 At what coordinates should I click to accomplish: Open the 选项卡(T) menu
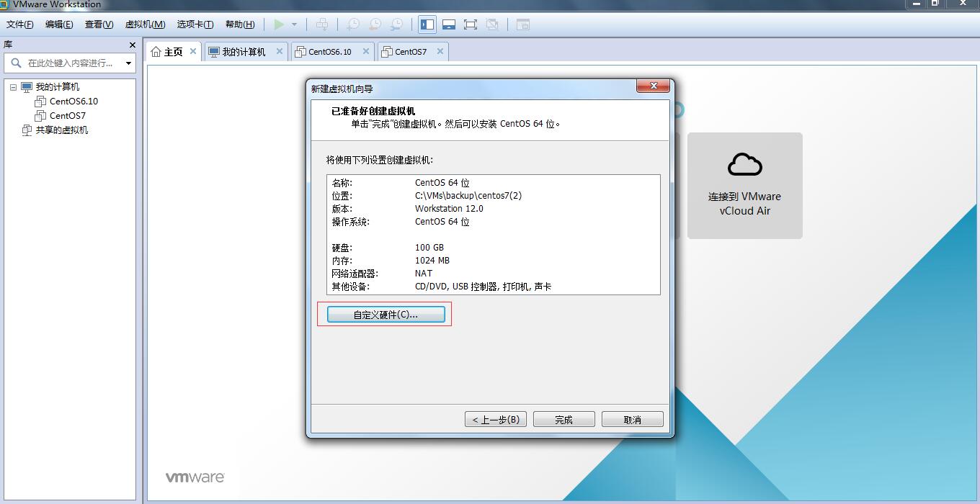click(x=195, y=24)
